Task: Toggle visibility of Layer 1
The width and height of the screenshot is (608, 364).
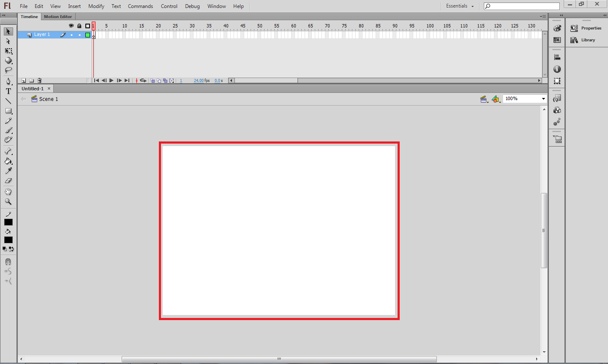Action: [71, 34]
